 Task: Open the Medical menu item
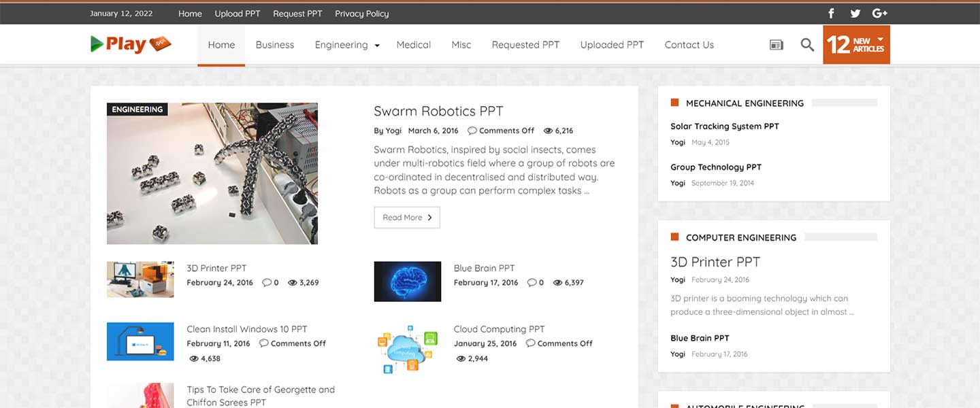(x=414, y=45)
